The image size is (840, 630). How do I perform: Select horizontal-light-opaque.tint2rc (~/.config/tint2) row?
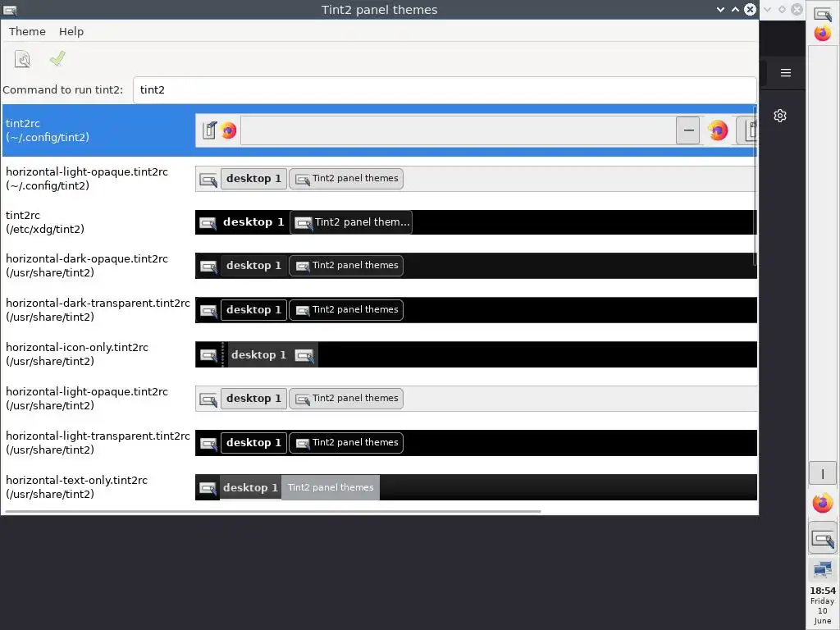click(x=377, y=179)
